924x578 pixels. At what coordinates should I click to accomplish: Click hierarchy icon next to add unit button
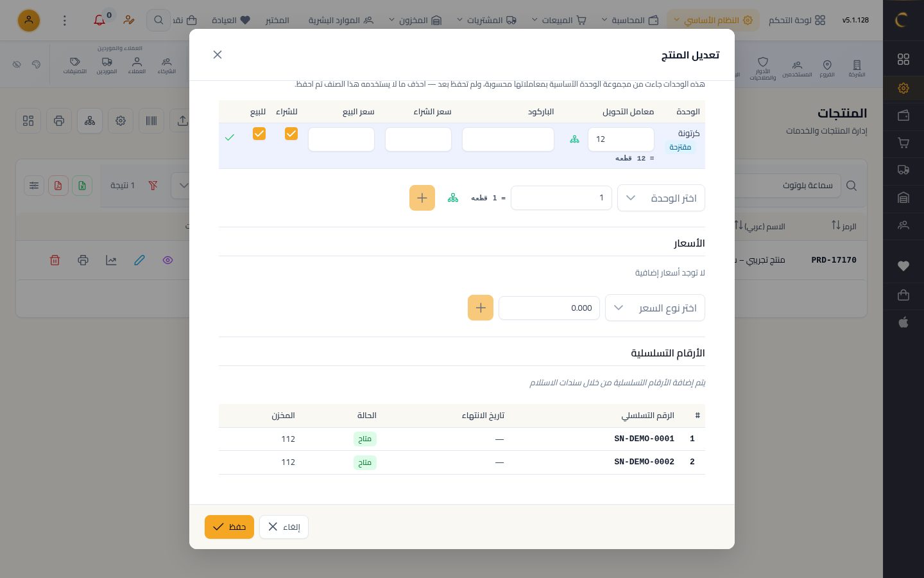coord(453,198)
